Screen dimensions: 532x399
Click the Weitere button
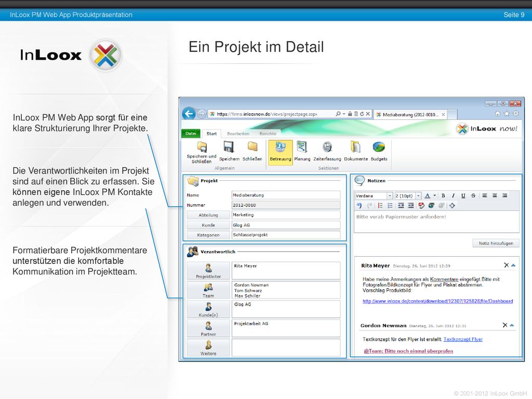tap(208, 348)
